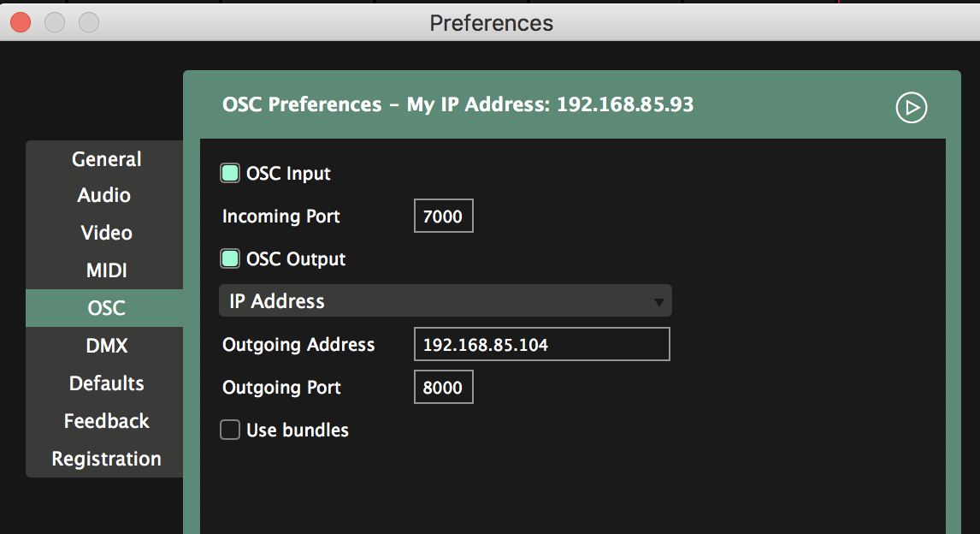Expand the IP Address dropdown
Image resolution: width=980 pixels, height=534 pixels.
tap(445, 301)
